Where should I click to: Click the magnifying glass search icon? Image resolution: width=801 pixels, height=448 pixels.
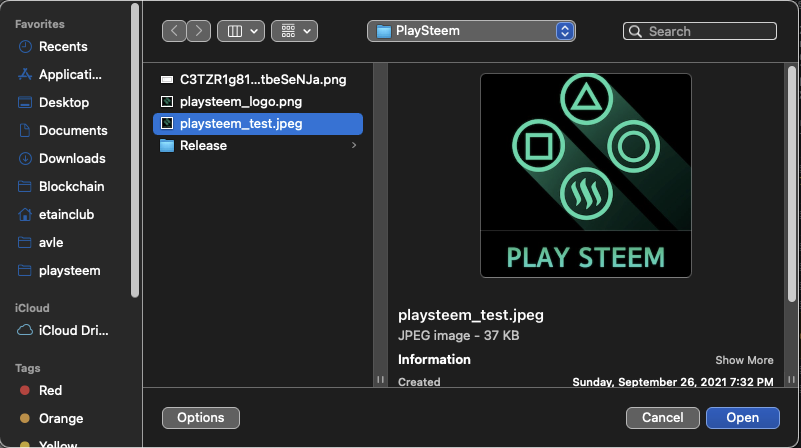[635, 31]
